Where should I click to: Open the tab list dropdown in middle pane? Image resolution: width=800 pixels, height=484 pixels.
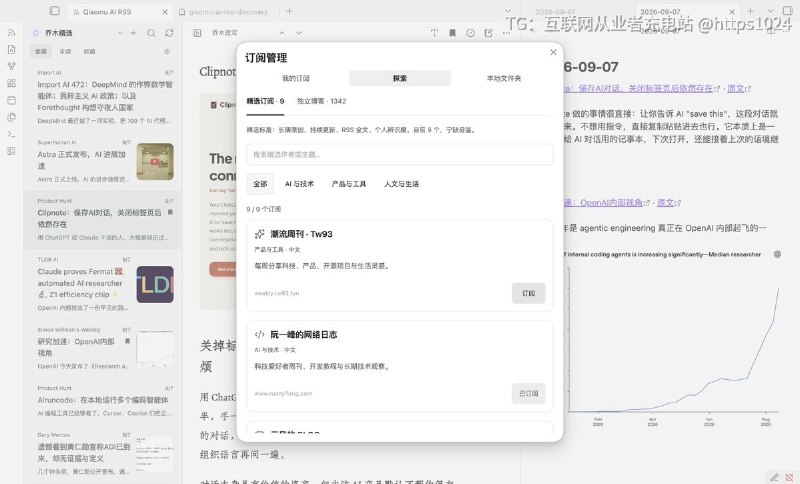tap(508, 11)
